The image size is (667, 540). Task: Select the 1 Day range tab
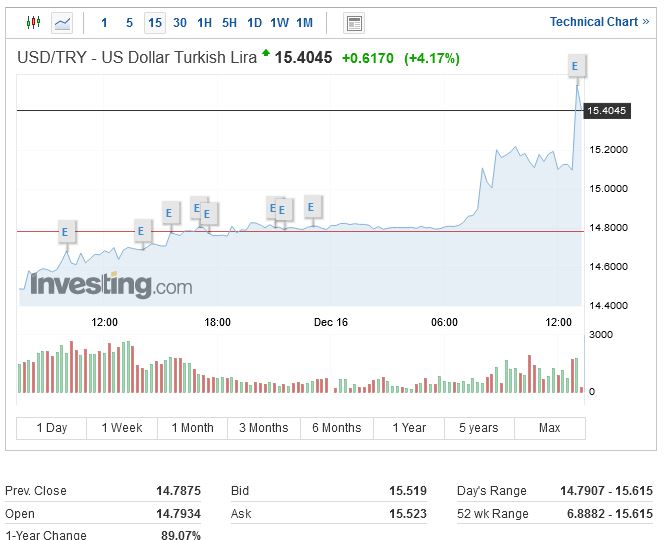(52, 428)
